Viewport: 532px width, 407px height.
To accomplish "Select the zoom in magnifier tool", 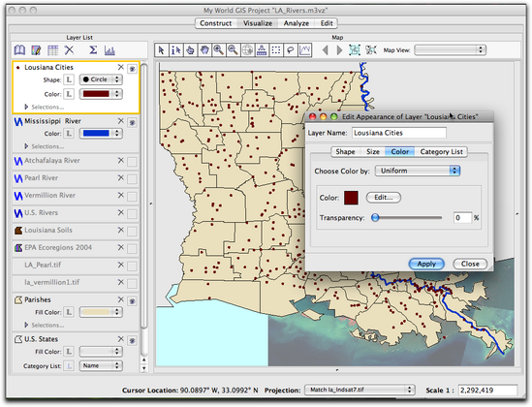I will click(x=218, y=50).
